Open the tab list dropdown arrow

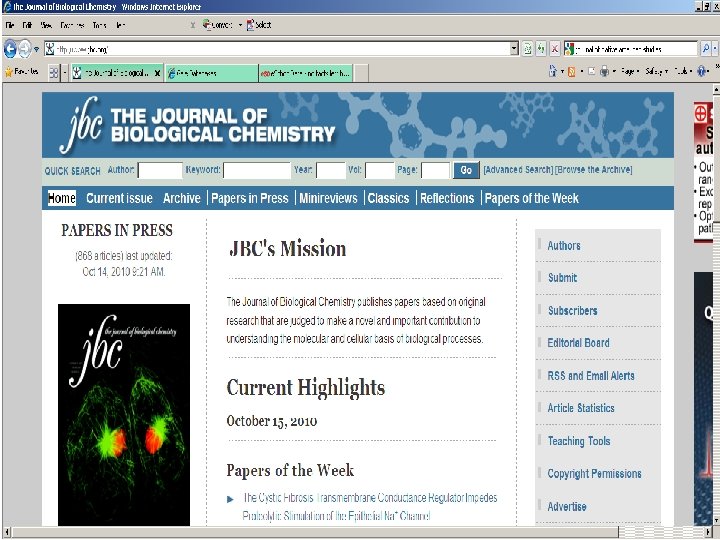[65, 73]
